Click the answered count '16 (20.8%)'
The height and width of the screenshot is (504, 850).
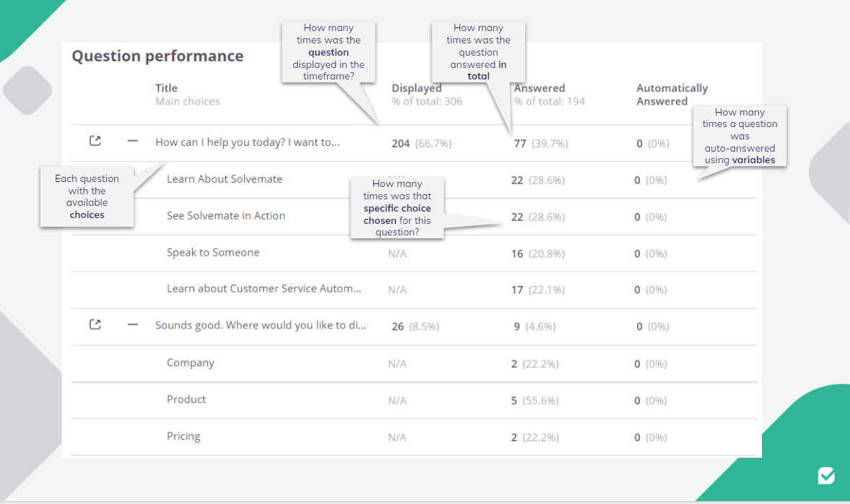tap(538, 253)
